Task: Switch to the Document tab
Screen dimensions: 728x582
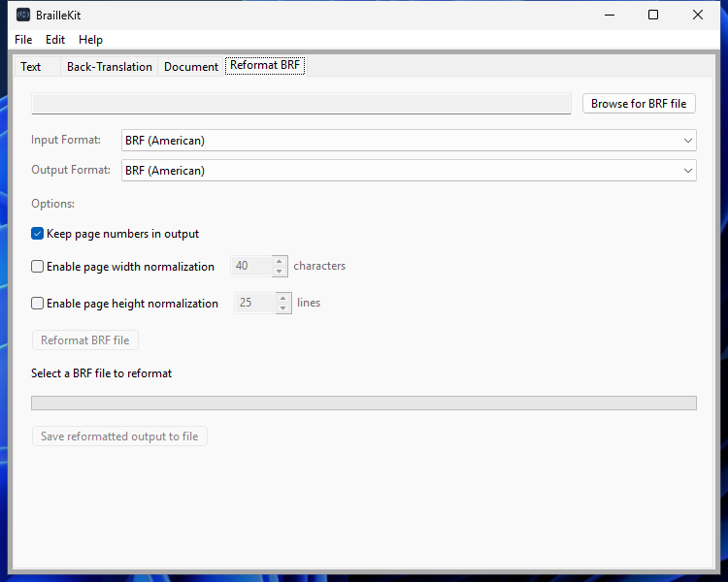Action: pos(191,67)
